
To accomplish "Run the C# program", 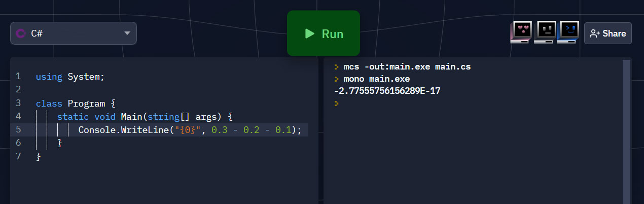I will pyautogui.click(x=324, y=33).
